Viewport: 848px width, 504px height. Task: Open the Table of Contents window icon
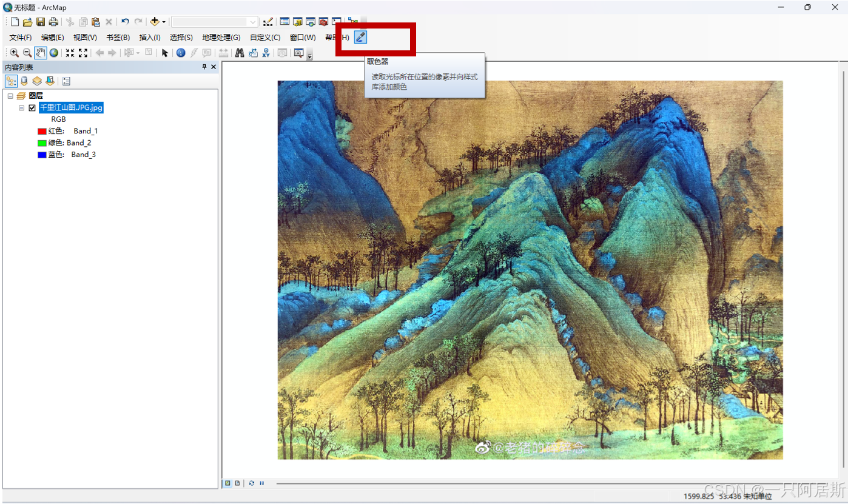(284, 22)
